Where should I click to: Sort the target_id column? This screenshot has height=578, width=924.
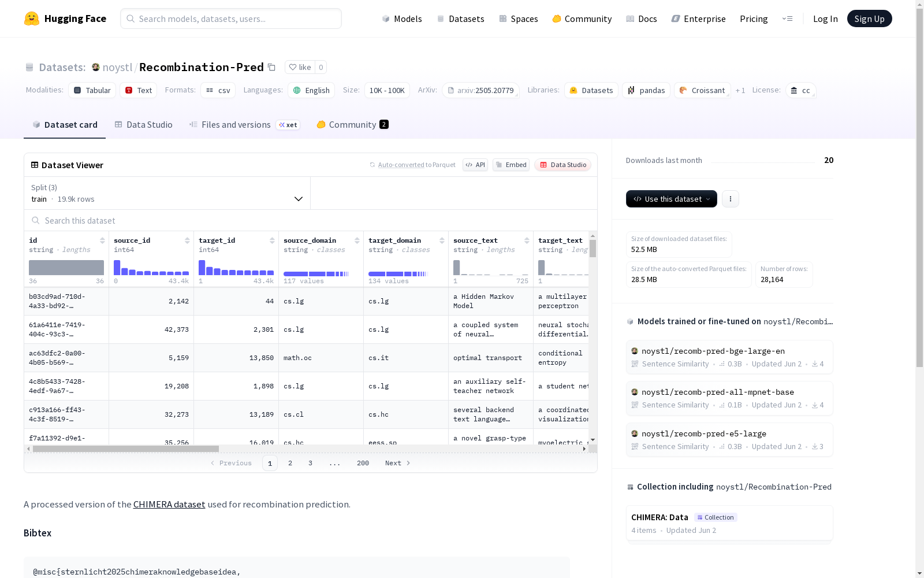tap(272, 240)
